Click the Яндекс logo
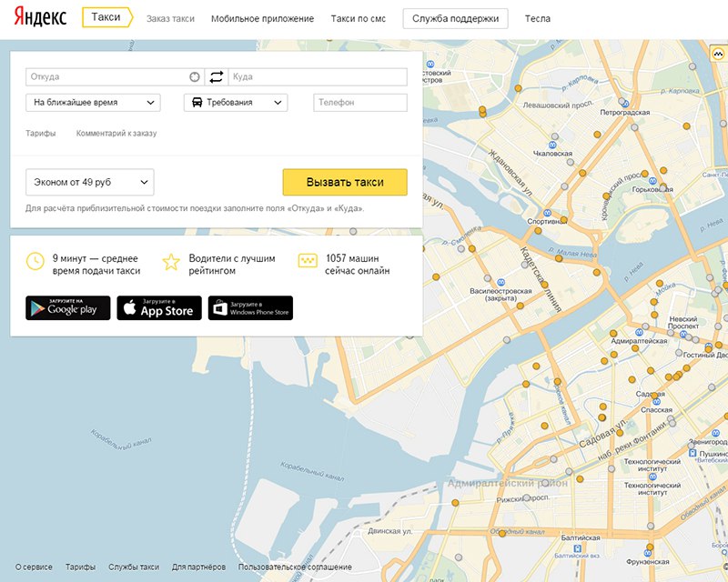Image resolution: width=728 pixels, height=582 pixels. pyautogui.click(x=40, y=17)
